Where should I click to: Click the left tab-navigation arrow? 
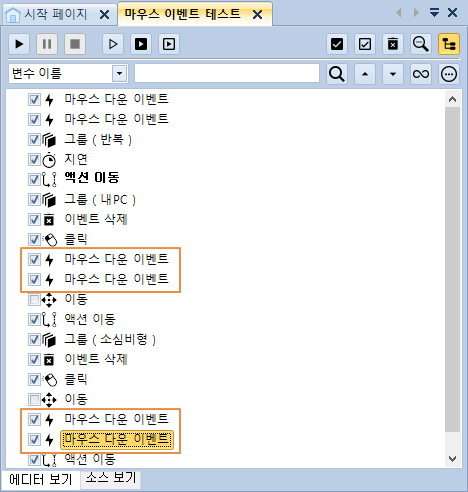point(399,13)
